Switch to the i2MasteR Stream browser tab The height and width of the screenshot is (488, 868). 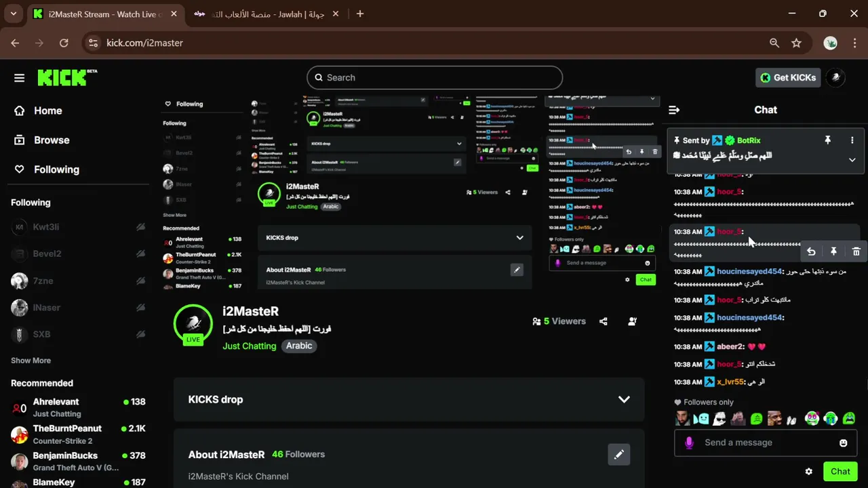105,14
